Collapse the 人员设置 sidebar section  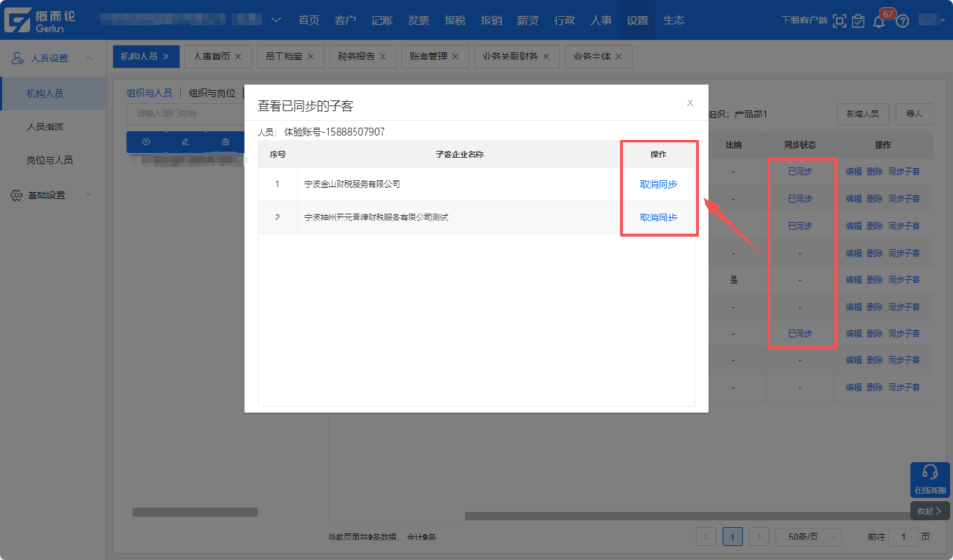[x=88, y=59]
